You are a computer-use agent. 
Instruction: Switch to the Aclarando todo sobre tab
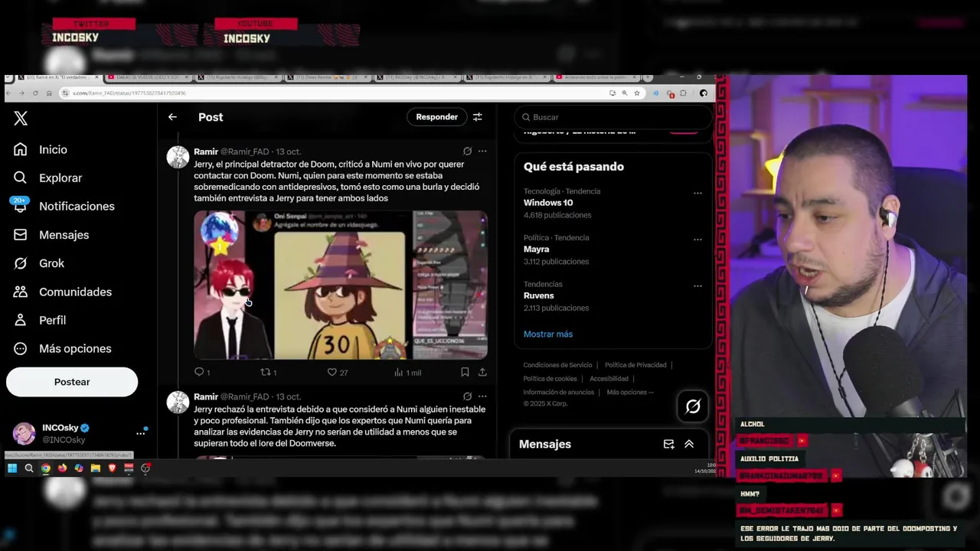point(597,77)
